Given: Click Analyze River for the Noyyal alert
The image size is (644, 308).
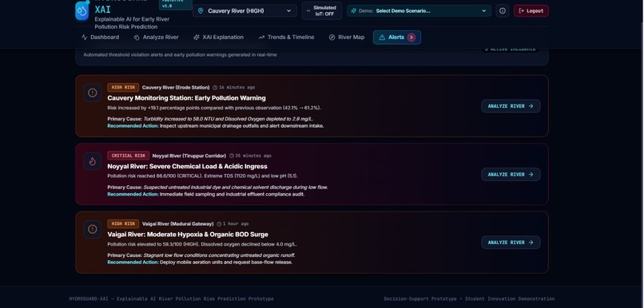Looking at the screenshot, I should click(511, 174).
